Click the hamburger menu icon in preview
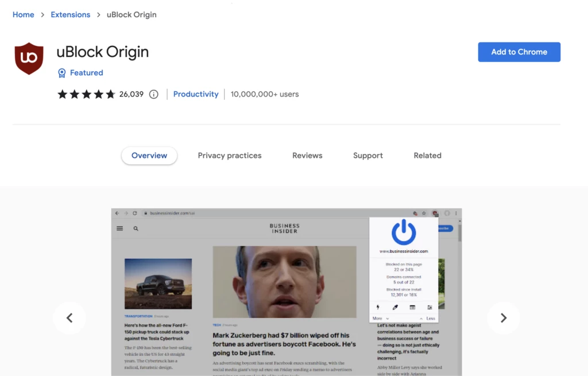Screen dimensions: 588x376 click(x=119, y=228)
